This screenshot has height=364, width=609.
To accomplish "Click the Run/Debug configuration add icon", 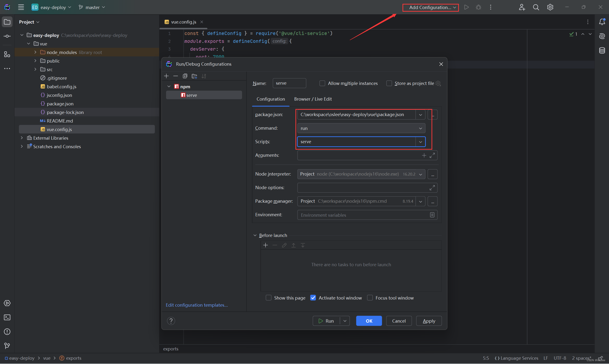I will click(x=167, y=76).
